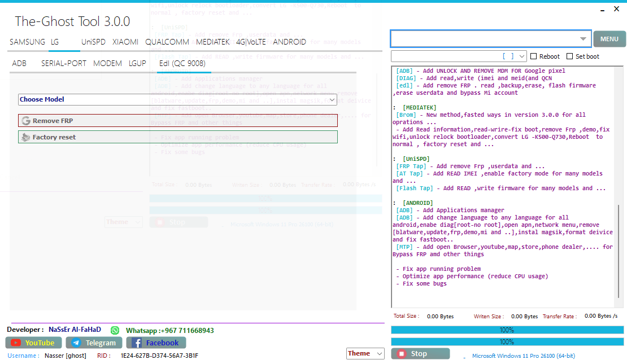Expand the top combo box beside MENU

583,39
